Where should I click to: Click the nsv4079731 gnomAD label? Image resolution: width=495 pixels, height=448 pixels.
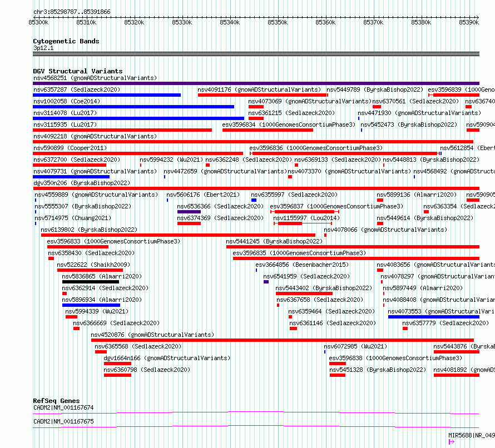tap(95, 171)
